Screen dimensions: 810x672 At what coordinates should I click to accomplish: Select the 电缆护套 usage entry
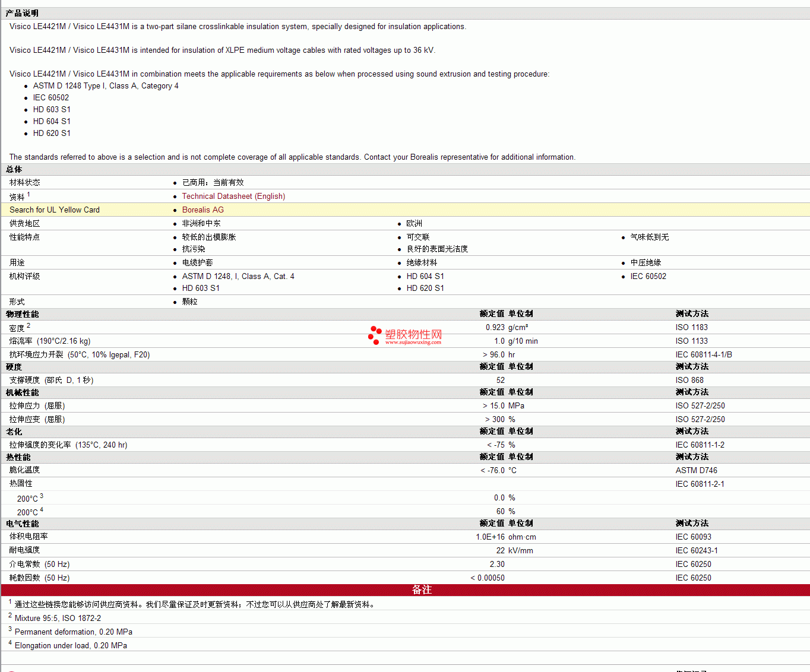point(198,263)
